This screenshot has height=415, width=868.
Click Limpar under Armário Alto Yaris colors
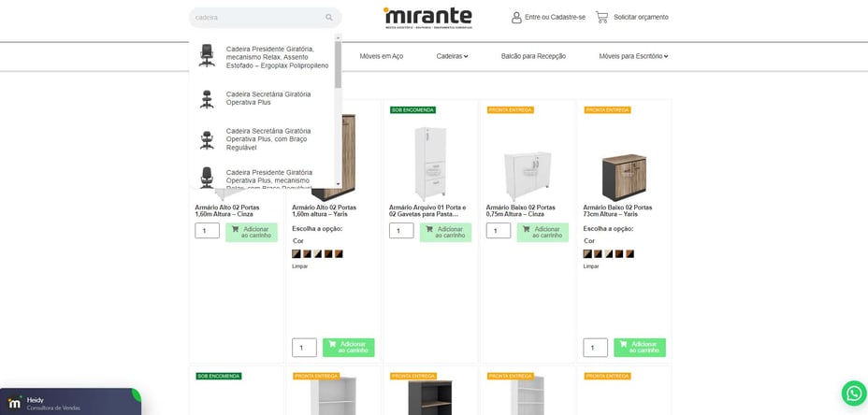coord(300,266)
